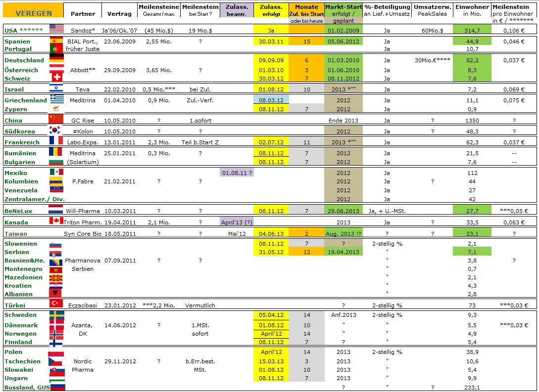The width and height of the screenshot is (539, 392).
Task: Click the France flag icon
Action: tap(56, 140)
